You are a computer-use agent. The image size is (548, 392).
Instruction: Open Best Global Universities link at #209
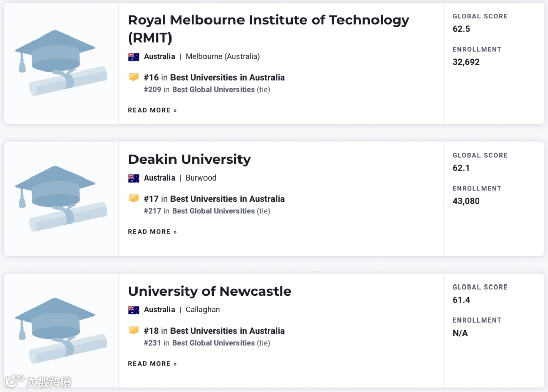pos(213,90)
